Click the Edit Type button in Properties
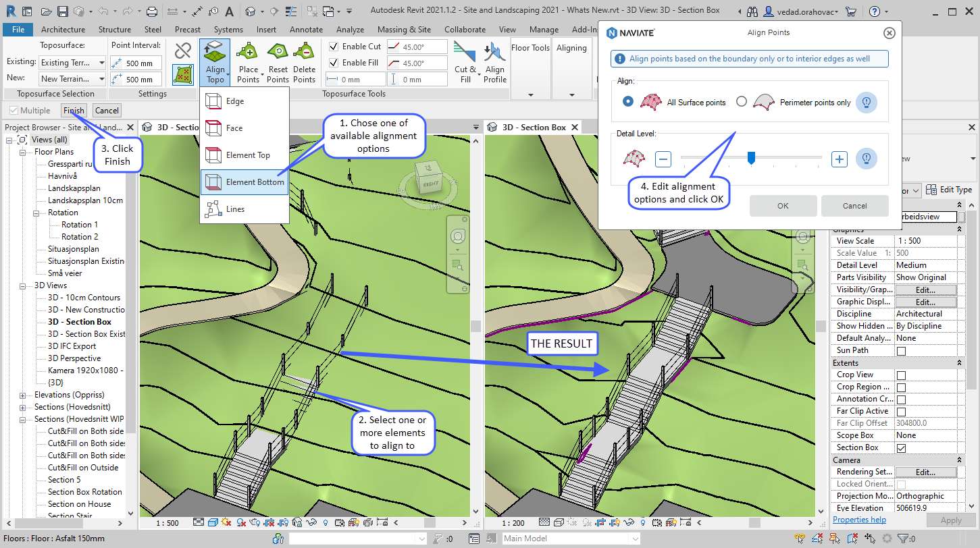 click(x=949, y=190)
